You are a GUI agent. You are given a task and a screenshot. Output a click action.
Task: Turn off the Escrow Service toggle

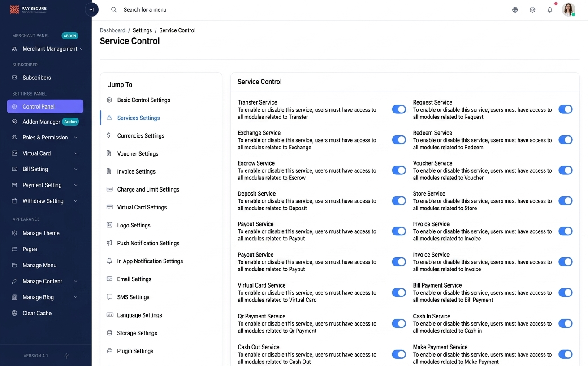pyautogui.click(x=399, y=170)
